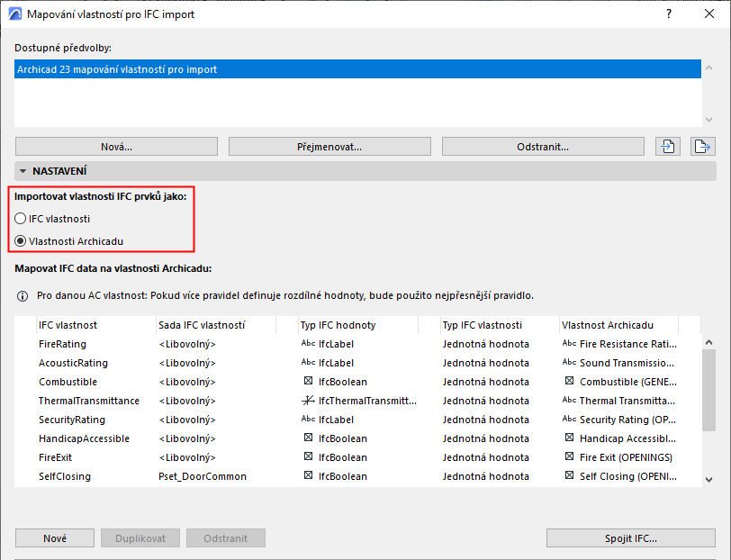Select the 'IFC vlastnosti' radio button

click(x=21, y=219)
